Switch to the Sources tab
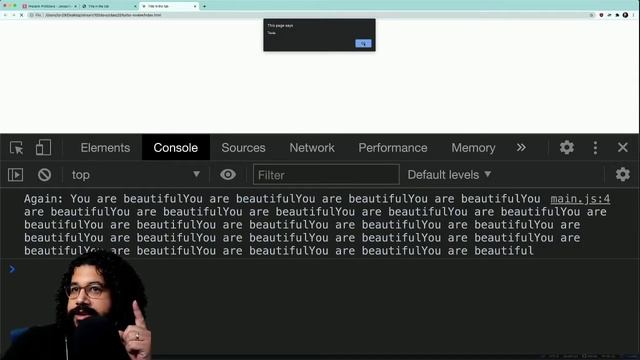This screenshot has height=360, width=640. coord(243,148)
